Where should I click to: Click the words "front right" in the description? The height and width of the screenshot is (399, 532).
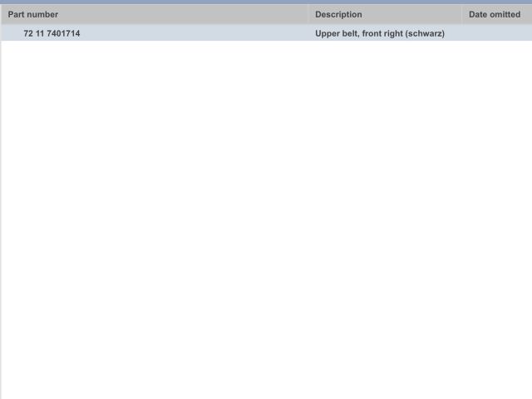[x=382, y=33]
